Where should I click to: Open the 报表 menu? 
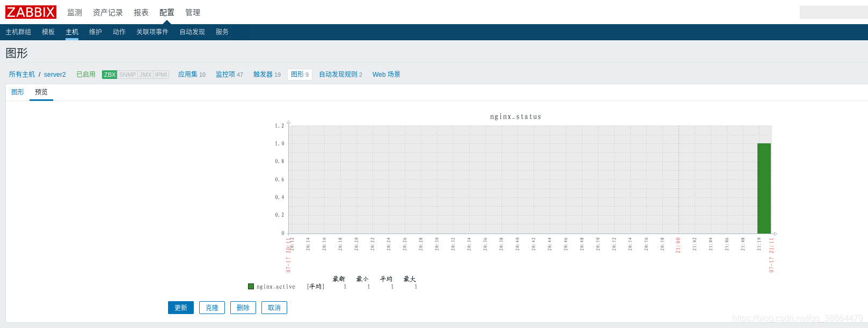point(141,12)
